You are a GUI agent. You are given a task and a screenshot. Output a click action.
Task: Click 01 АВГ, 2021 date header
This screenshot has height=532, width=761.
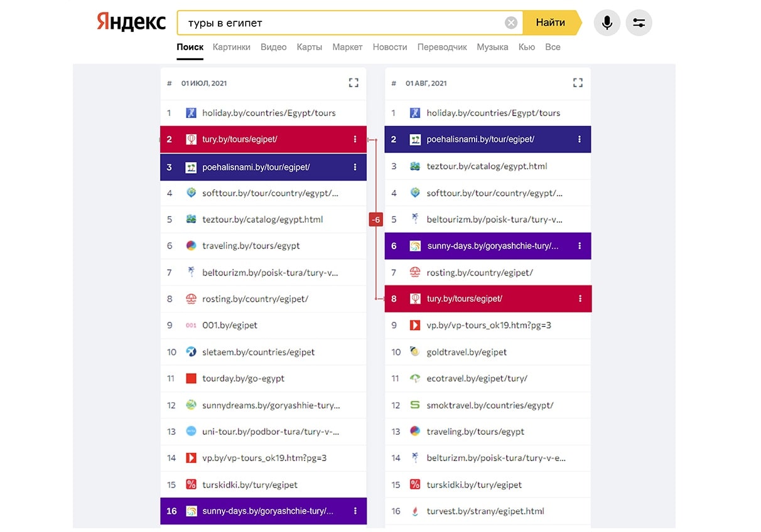pos(426,83)
